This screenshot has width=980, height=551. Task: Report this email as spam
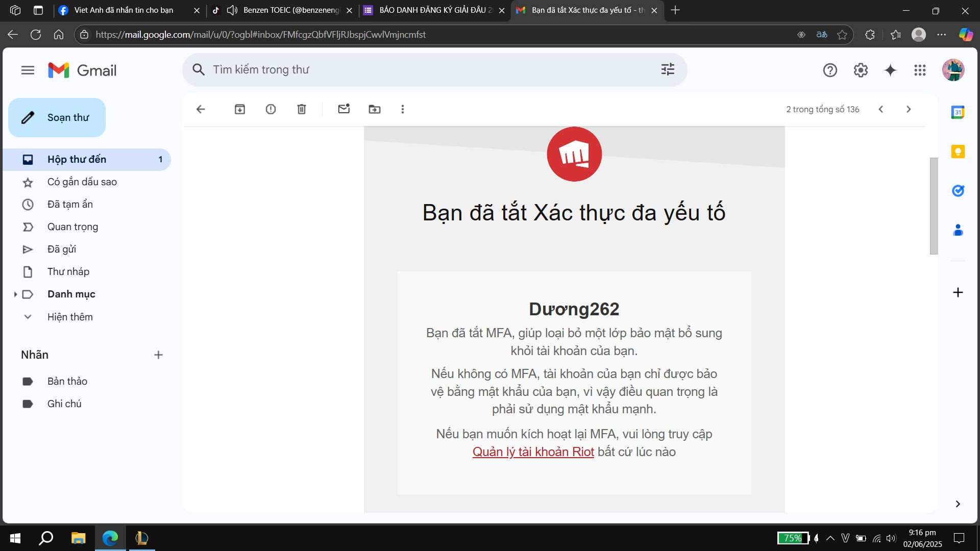pyautogui.click(x=271, y=109)
